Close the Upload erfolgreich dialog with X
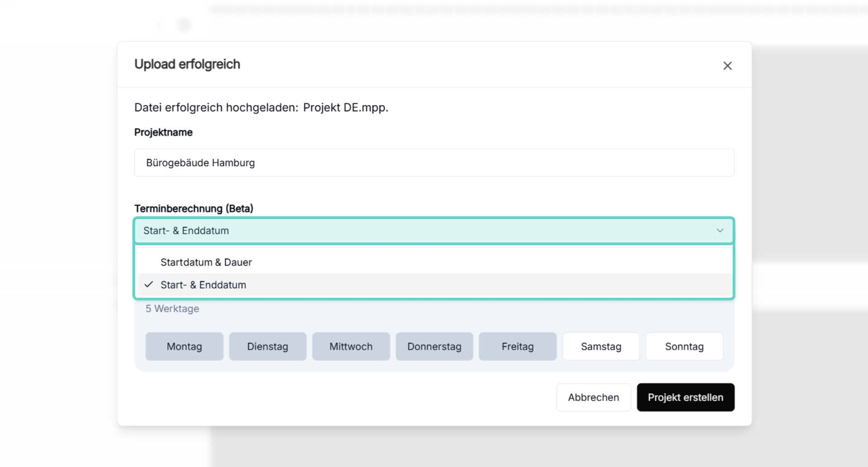 727,66
